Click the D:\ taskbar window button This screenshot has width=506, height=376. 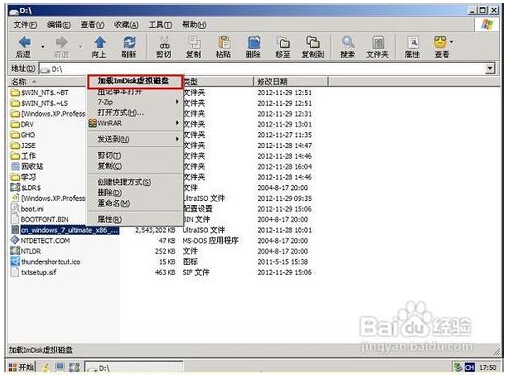point(133,368)
